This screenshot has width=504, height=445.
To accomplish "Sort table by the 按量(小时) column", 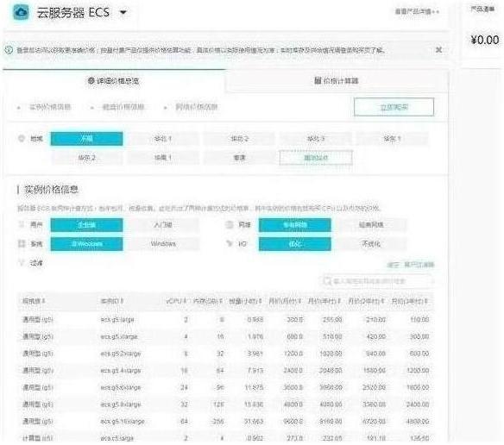I will (245, 301).
